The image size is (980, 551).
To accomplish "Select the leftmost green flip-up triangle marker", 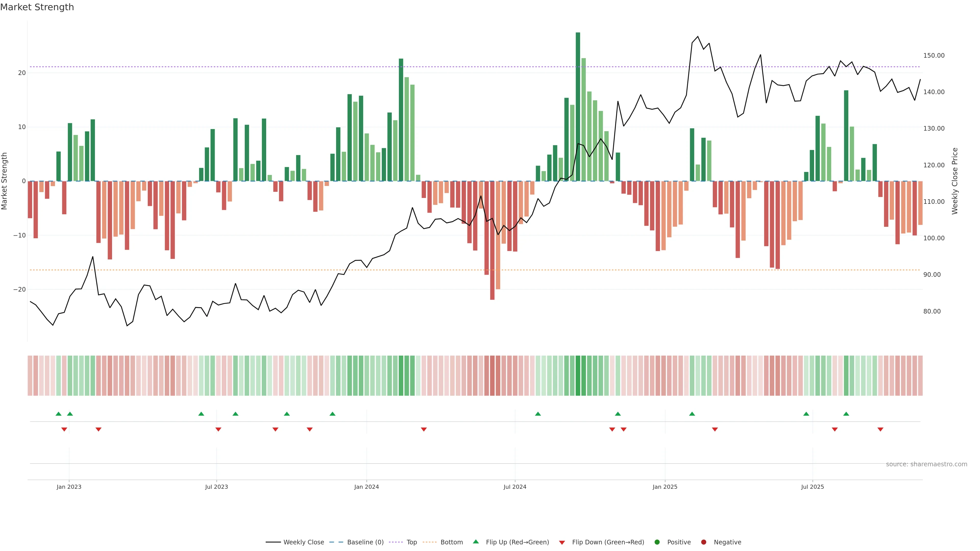I will point(58,414).
